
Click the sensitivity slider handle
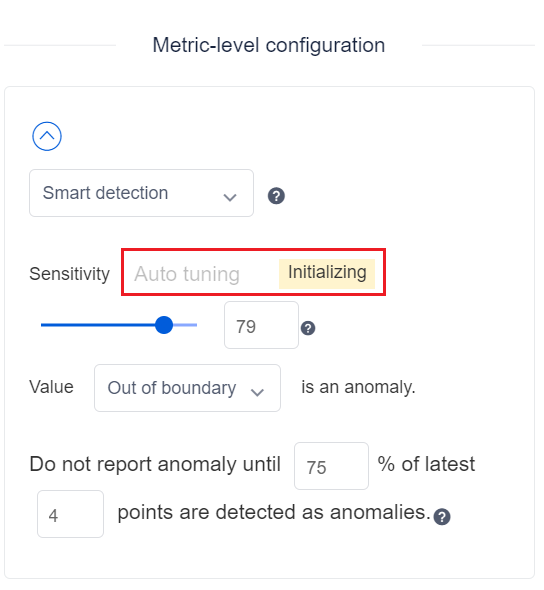coord(164,325)
